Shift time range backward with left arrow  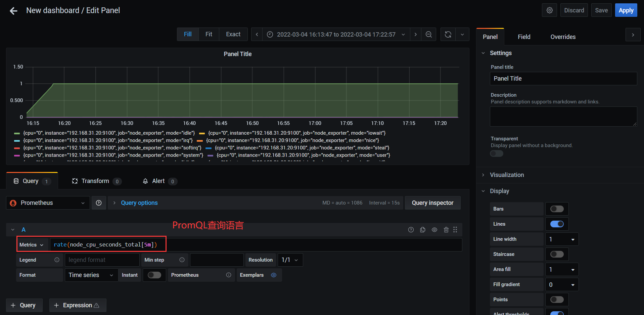pyautogui.click(x=257, y=34)
